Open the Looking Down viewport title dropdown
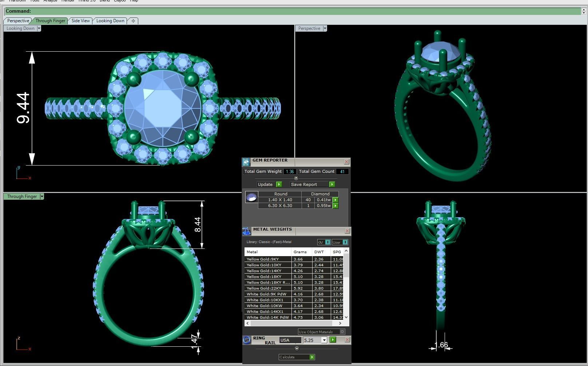Screen dimensions: 588x366 pos(39,28)
